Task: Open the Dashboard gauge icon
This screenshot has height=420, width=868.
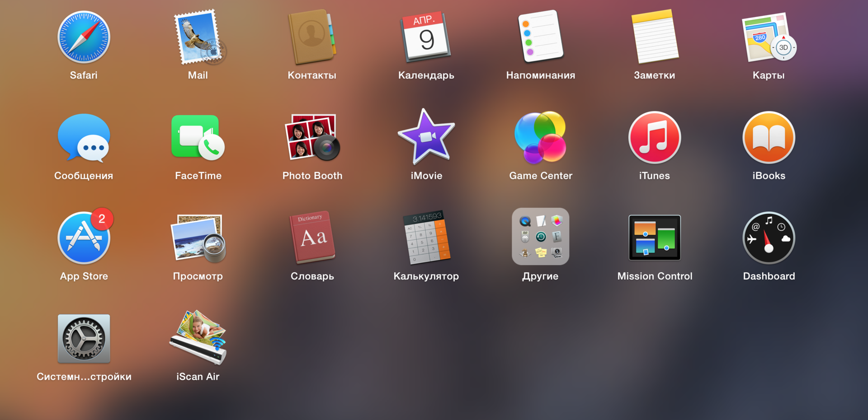Action: [x=769, y=238]
